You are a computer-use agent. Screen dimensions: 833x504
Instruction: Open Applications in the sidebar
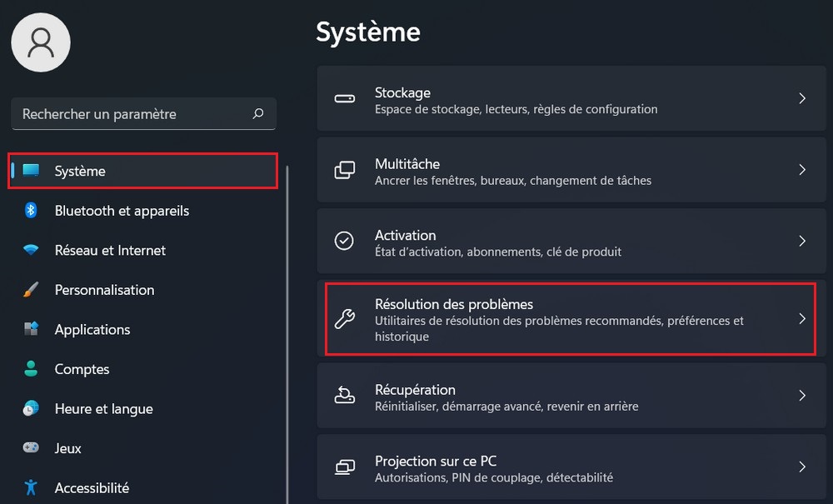[x=92, y=330]
